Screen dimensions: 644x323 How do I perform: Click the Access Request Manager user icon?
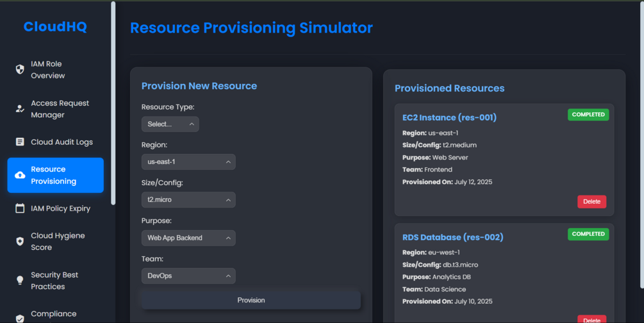(20, 109)
